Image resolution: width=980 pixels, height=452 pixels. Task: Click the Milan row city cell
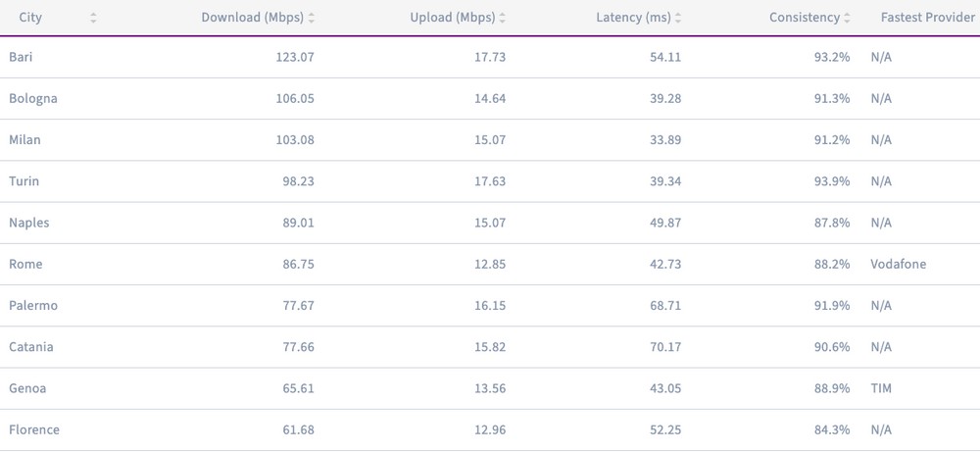tap(24, 140)
